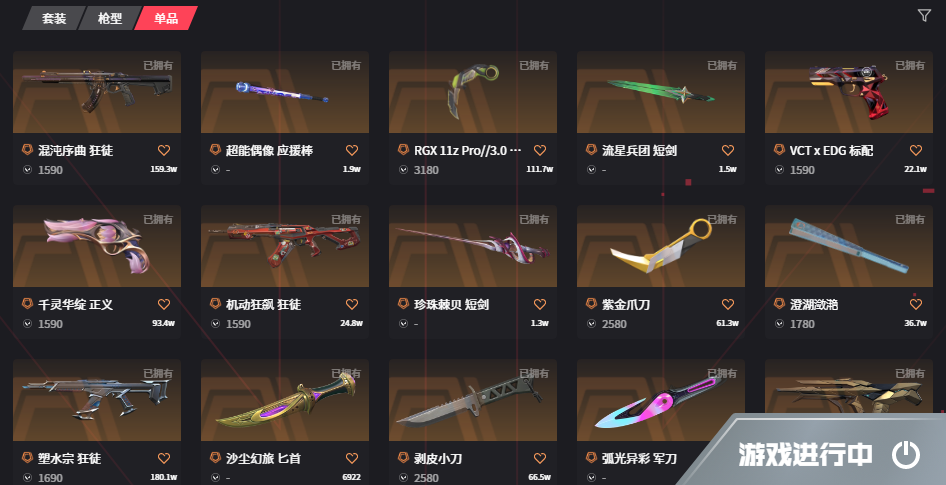The width and height of the screenshot is (946, 485).
Task: Toggle heart on 超能偶像 应援棒
Action: (352, 150)
